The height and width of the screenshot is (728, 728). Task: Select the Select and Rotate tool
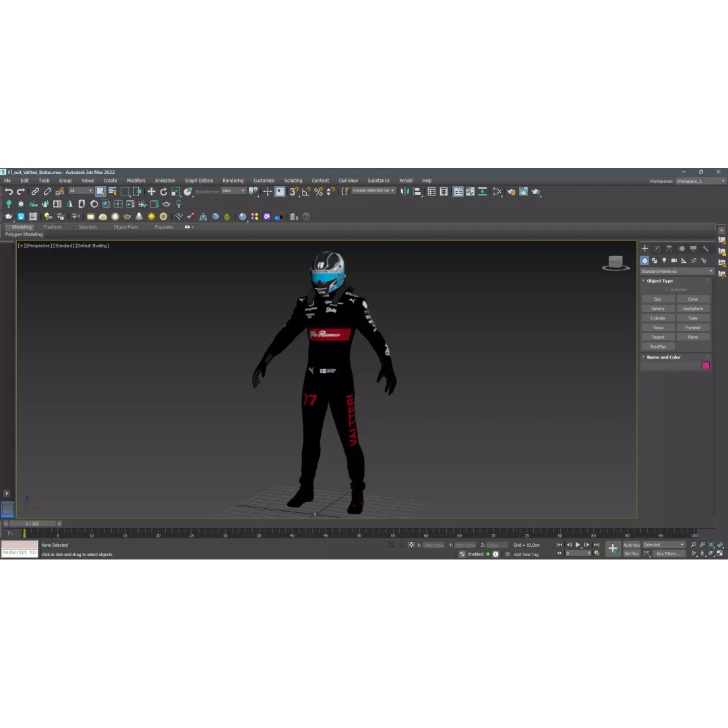[x=163, y=192]
